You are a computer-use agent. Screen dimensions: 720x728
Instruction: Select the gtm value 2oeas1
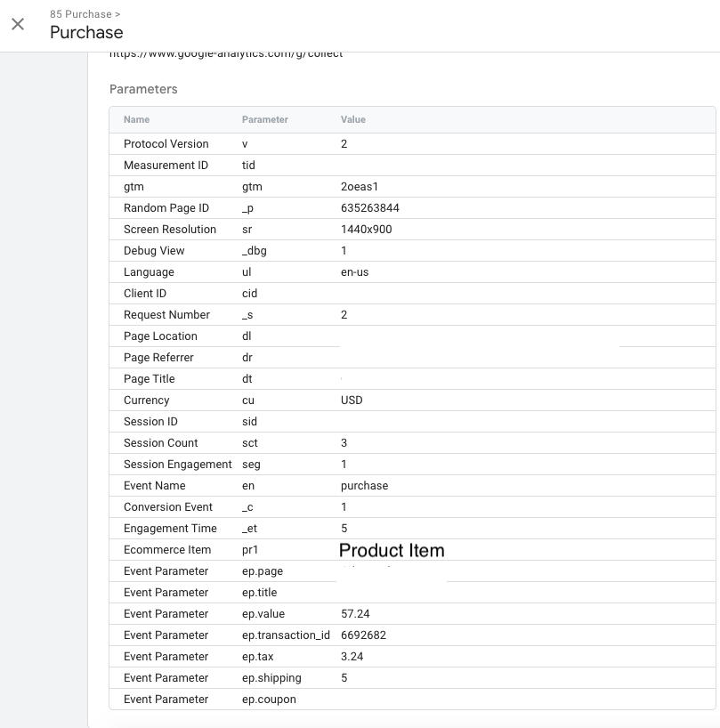point(359,187)
